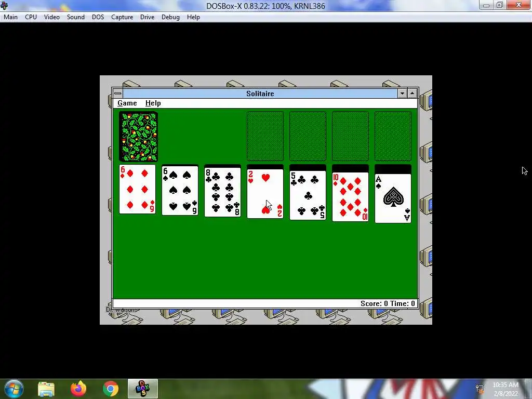Viewport: 532px width, 399px height.
Task: Click the network tray icon
Action: pos(480,389)
